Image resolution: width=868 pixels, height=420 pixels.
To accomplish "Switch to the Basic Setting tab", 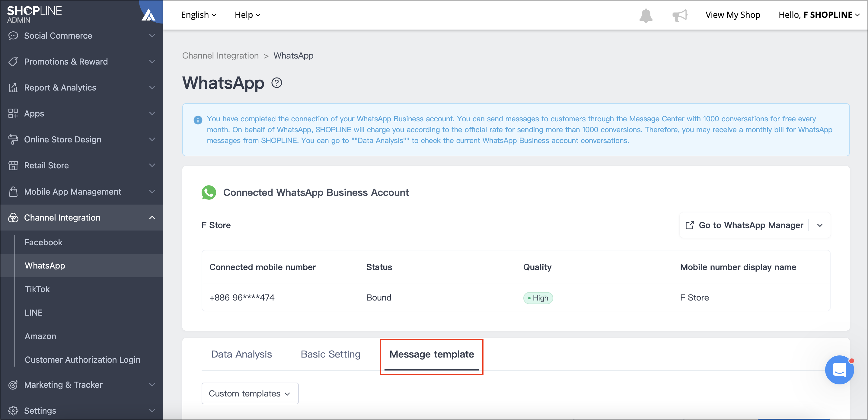I will pos(330,354).
